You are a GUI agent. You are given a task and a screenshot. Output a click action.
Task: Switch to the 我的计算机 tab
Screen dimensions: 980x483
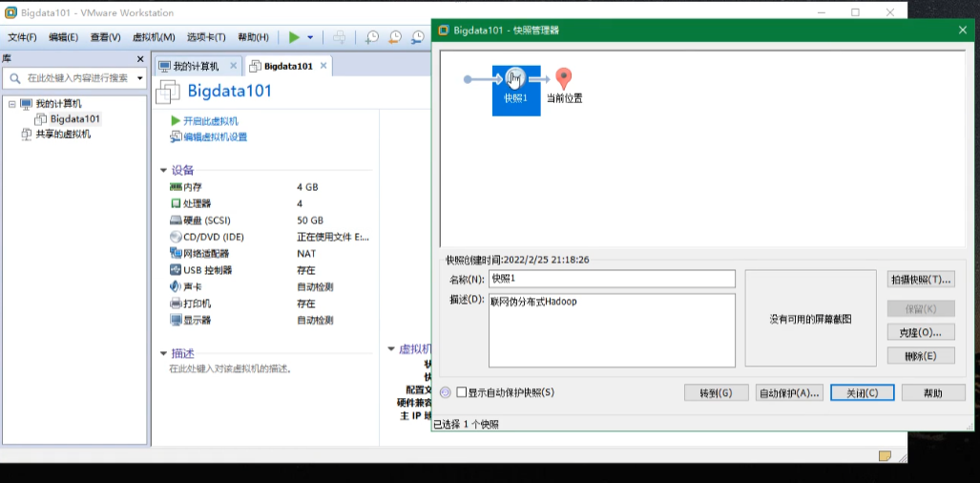[x=196, y=66]
